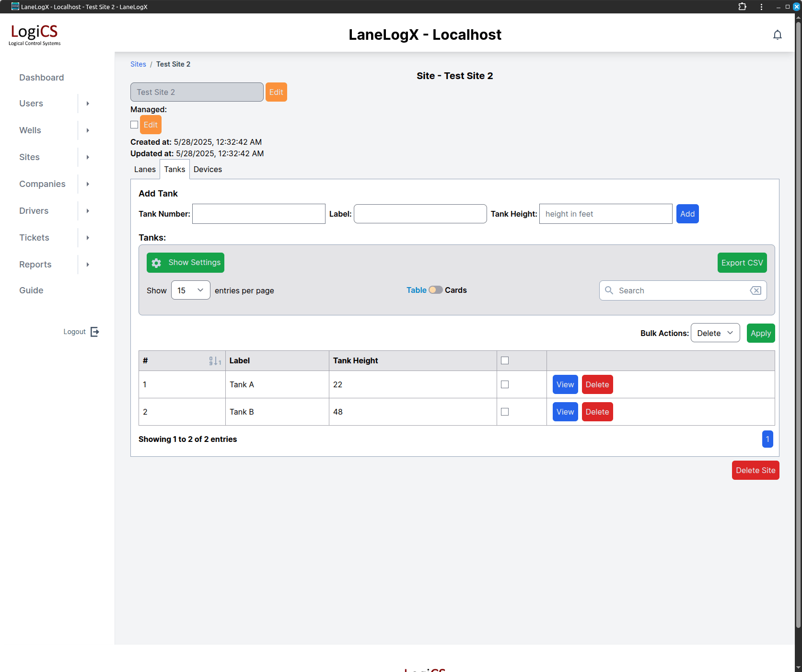
Task: Check the box for Tank A row
Action: [x=505, y=384]
